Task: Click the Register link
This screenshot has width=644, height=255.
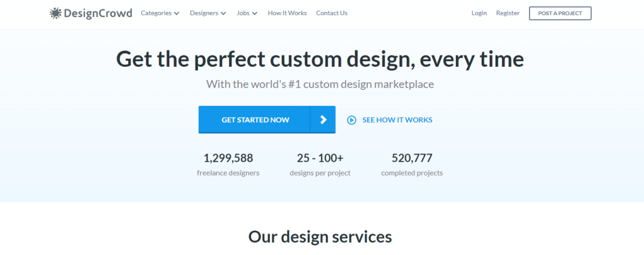Action: pos(508,13)
